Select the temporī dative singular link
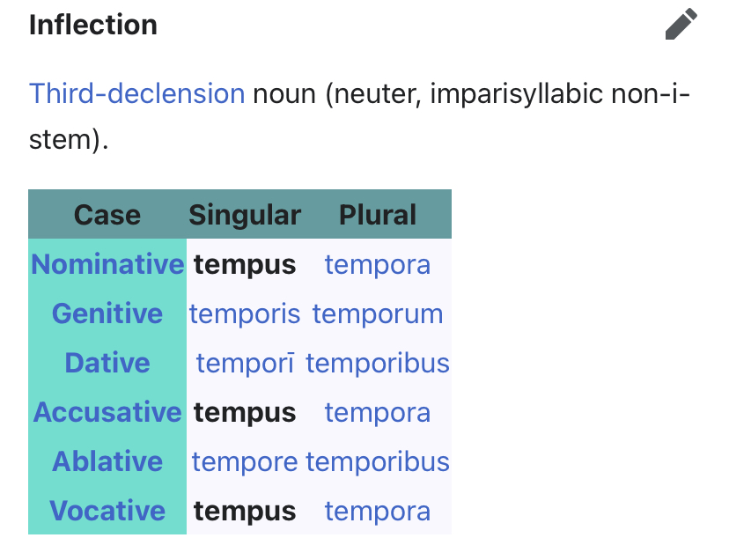The width and height of the screenshot is (729, 560). (x=245, y=364)
